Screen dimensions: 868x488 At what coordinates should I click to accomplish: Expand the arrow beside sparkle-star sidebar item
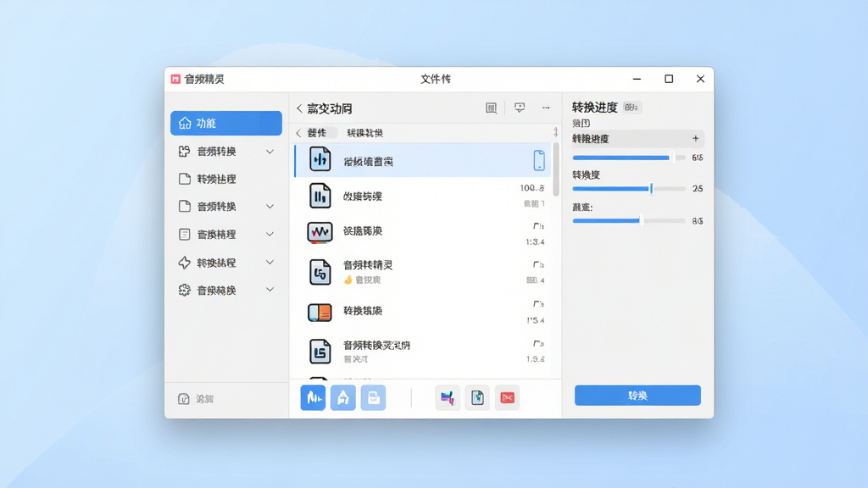click(x=270, y=263)
